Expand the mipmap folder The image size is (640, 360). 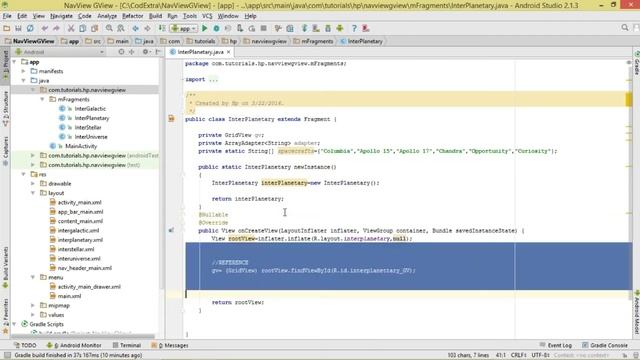coord(33,305)
